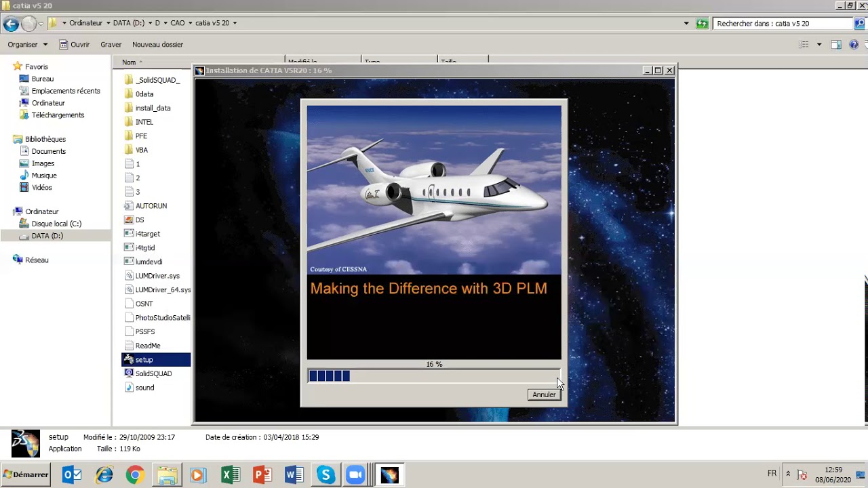Viewport: 868px width, 488px height.
Task: Select Disque local (C:) in the sidebar
Action: coord(56,224)
